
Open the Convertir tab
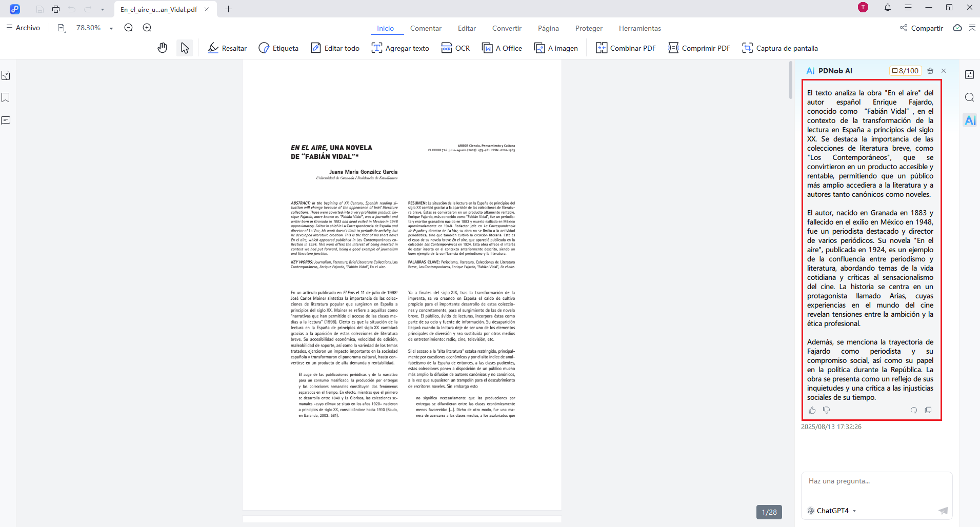[507, 28]
